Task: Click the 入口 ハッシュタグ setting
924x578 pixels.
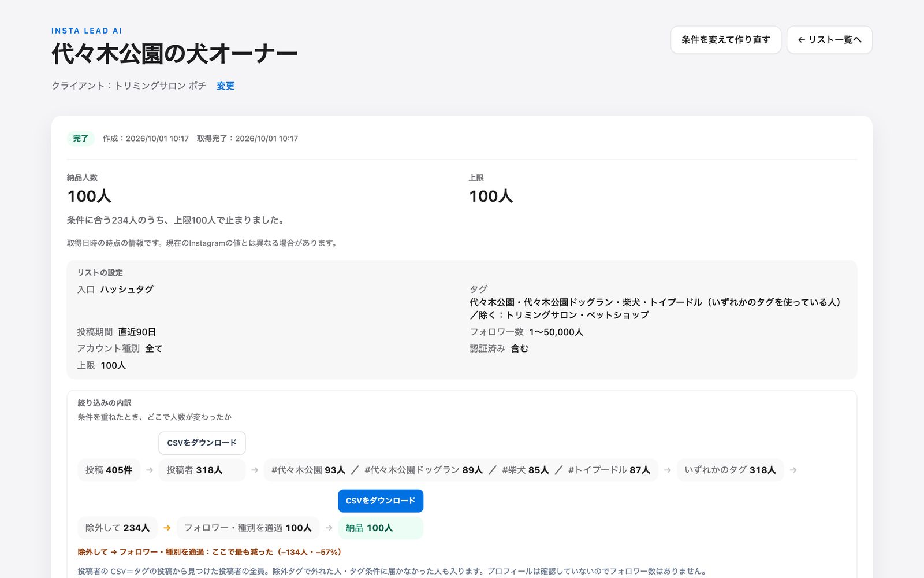Action: (x=115, y=289)
